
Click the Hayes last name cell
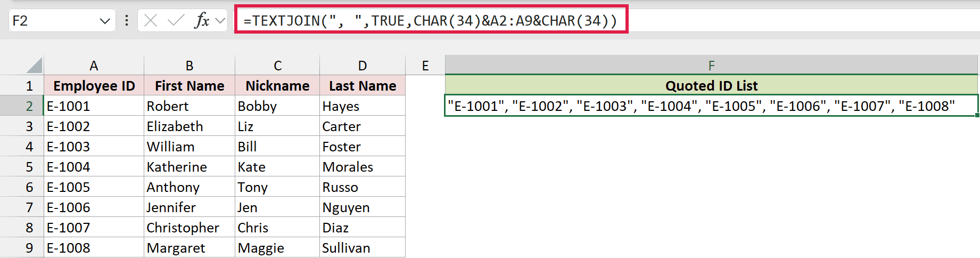tap(363, 106)
